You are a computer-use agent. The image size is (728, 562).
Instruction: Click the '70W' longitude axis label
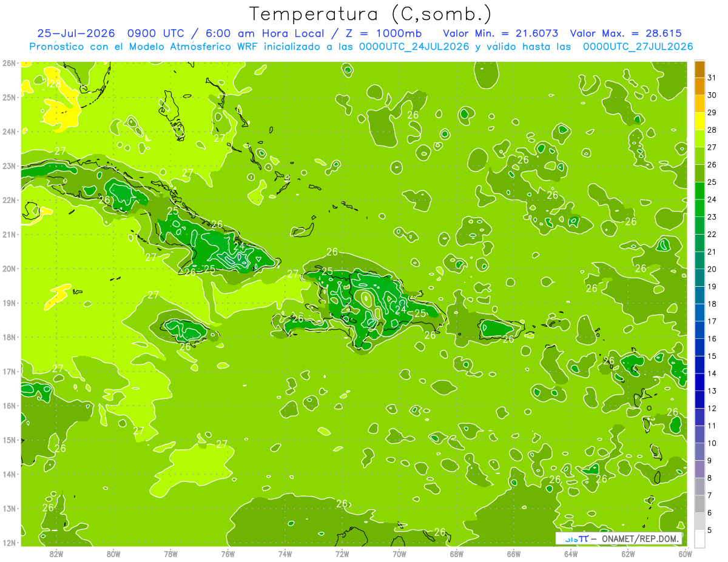[x=399, y=553]
